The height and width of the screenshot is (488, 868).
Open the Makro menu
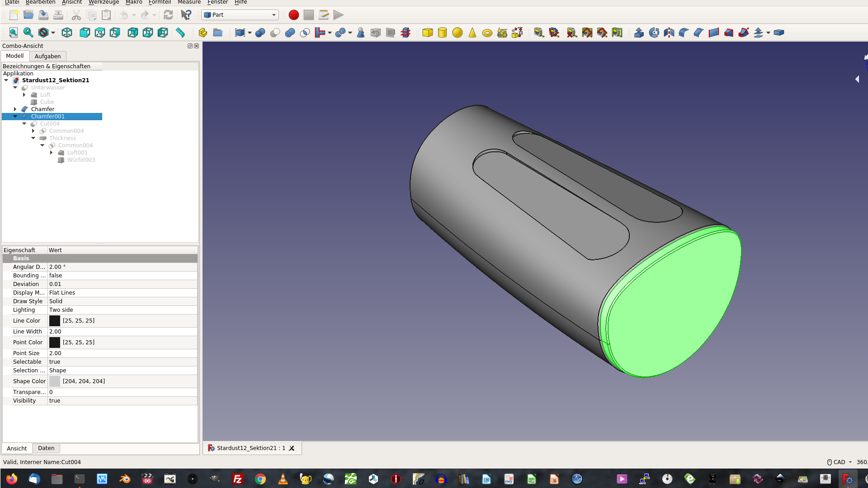[134, 2]
